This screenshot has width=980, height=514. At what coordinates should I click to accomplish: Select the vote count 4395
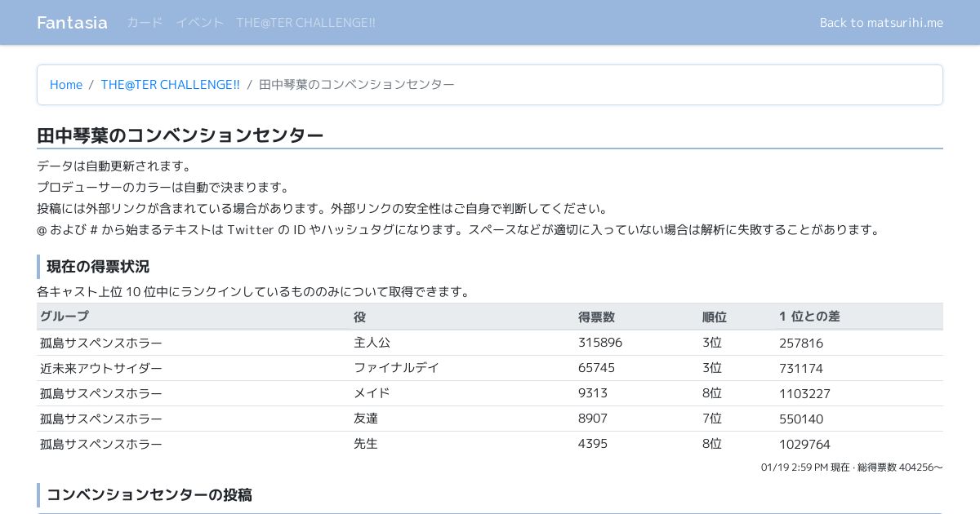(x=593, y=444)
